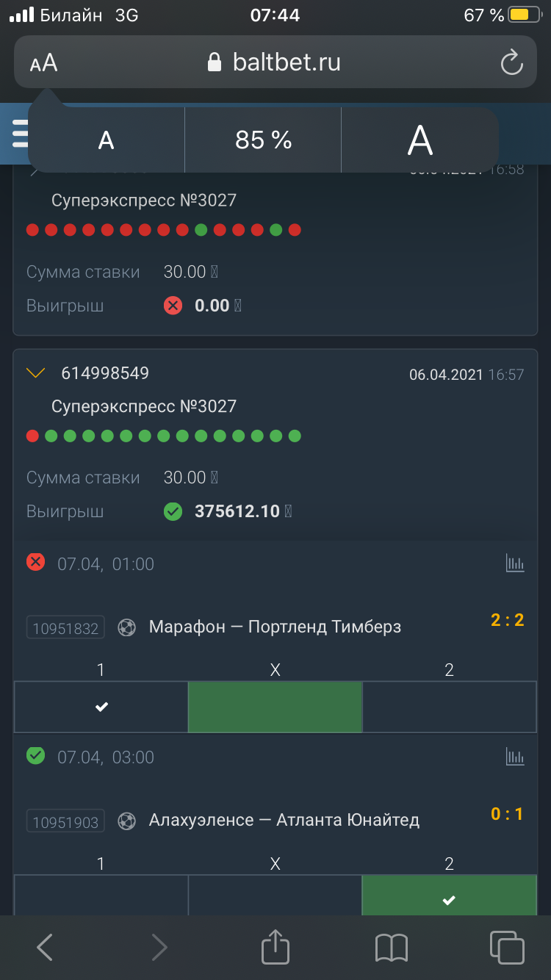551x980 pixels.
Task: Select outcome 1 cell for Марафон match
Action: pyautogui.click(x=101, y=707)
